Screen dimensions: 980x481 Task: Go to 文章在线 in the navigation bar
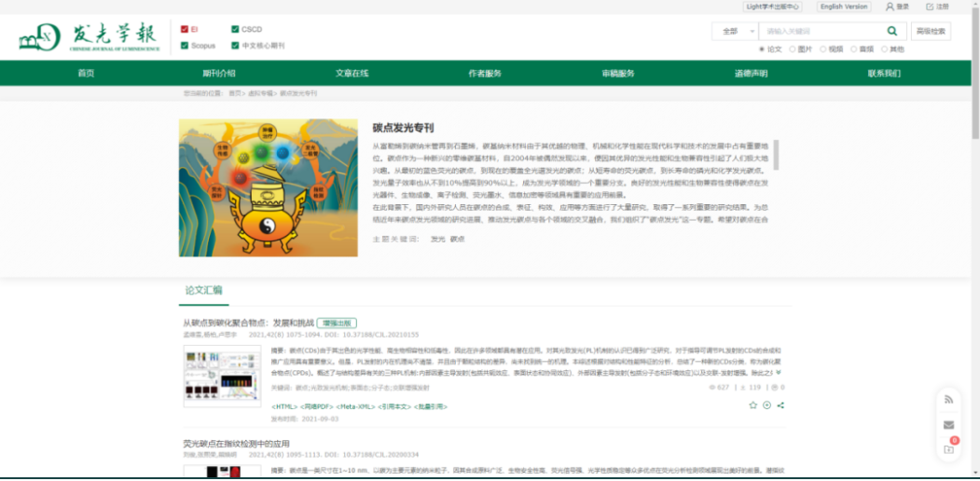[x=352, y=74]
